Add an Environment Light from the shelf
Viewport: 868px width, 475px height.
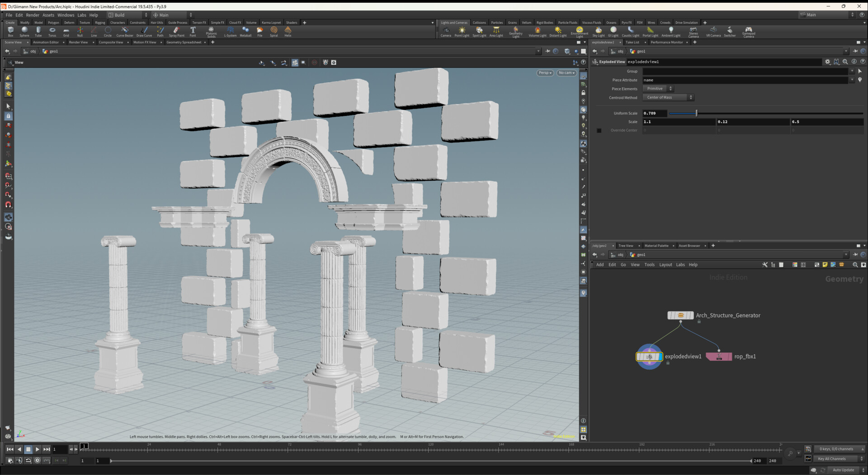point(579,32)
